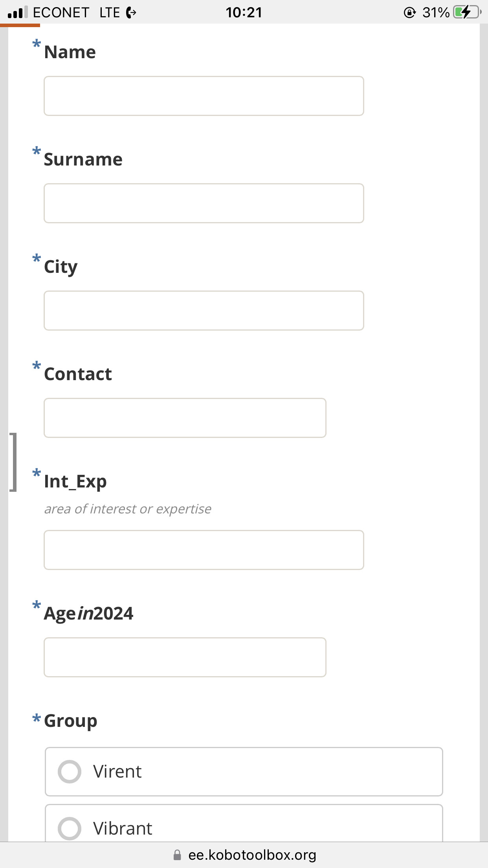Activate the Int_Exp text field
Screen dimensions: 488x868
(x=204, y=550)
